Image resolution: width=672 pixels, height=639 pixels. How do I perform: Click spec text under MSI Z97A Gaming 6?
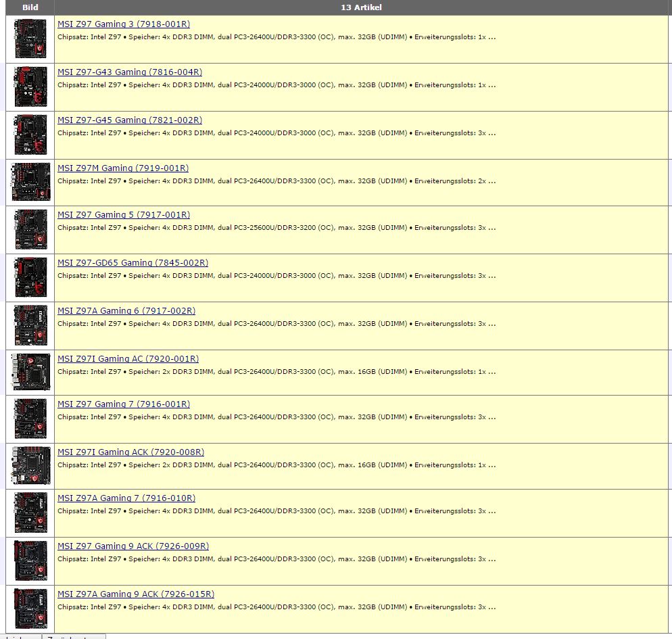277,324
